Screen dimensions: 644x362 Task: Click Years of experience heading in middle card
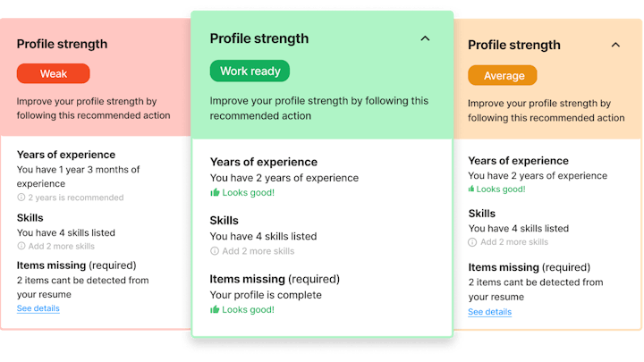[x=264, y=162]
